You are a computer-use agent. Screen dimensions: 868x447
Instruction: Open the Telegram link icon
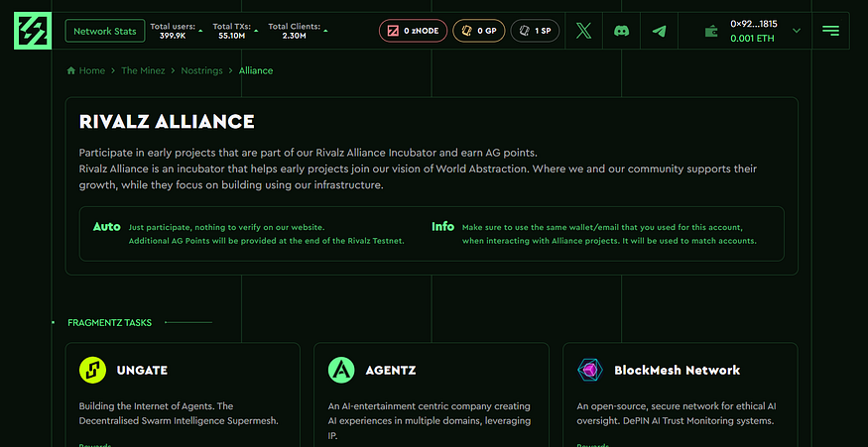[x=659, y=31]
